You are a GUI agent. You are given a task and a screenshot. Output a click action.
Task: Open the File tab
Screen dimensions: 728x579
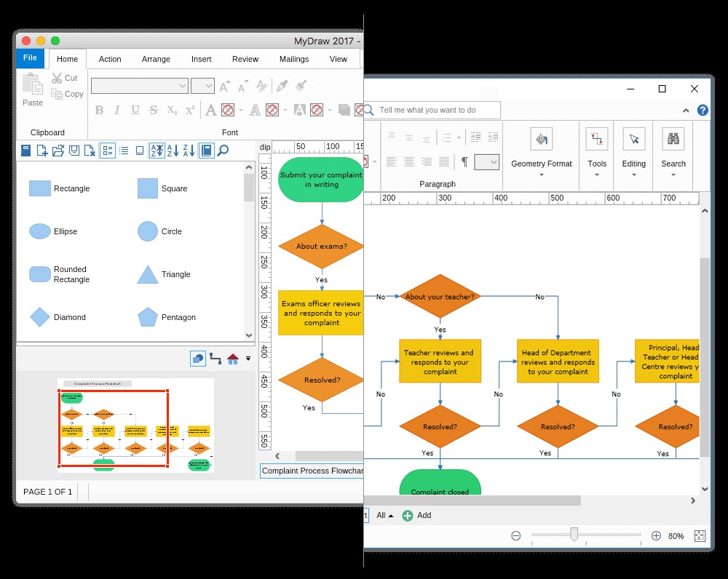(30, 58)
